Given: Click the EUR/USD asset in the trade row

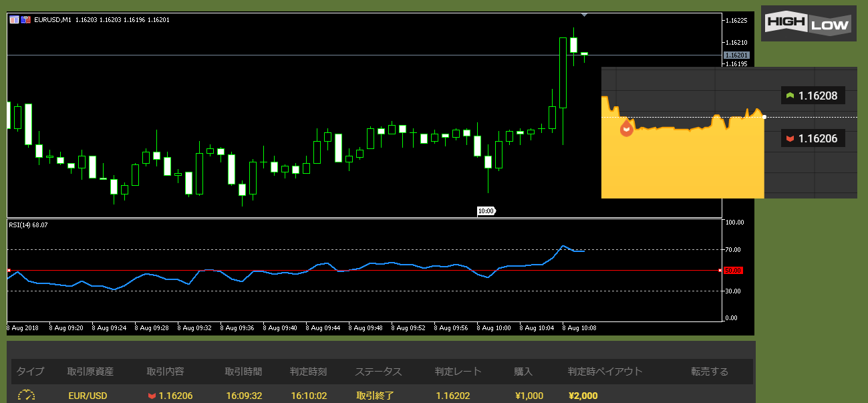Looking at the screenshot, I should click(x=88, y=396).
